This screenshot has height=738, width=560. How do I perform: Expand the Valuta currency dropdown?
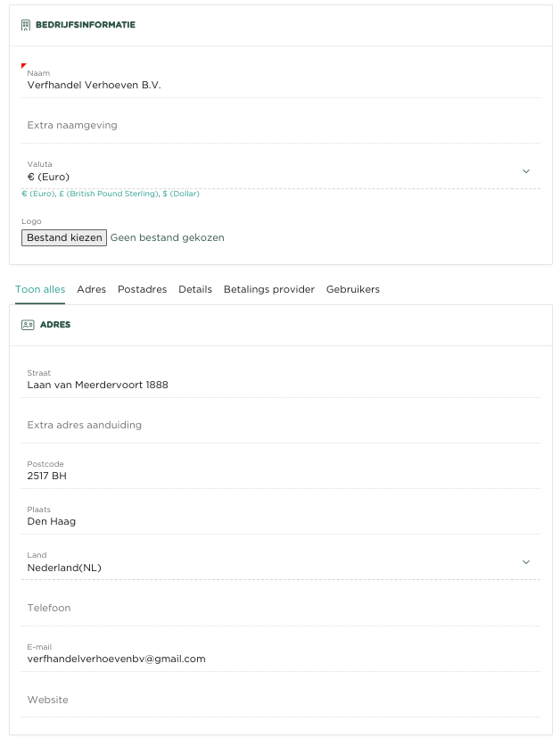[268, 177]
